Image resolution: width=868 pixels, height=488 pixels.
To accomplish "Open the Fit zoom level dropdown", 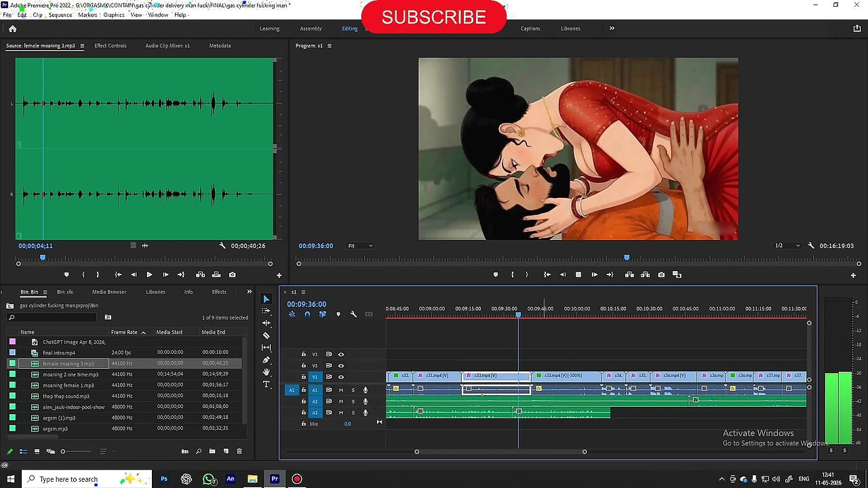I will [x=360, y=245].
